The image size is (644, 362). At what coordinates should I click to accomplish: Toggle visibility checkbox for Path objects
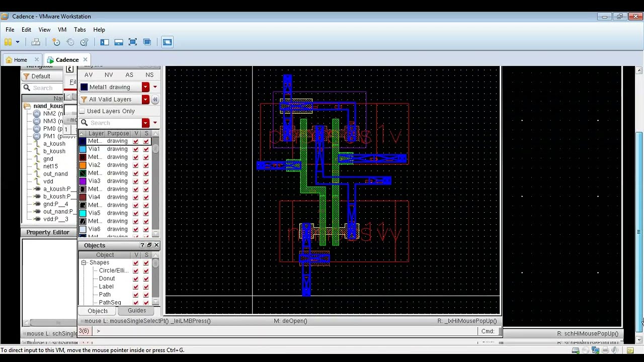136,295
